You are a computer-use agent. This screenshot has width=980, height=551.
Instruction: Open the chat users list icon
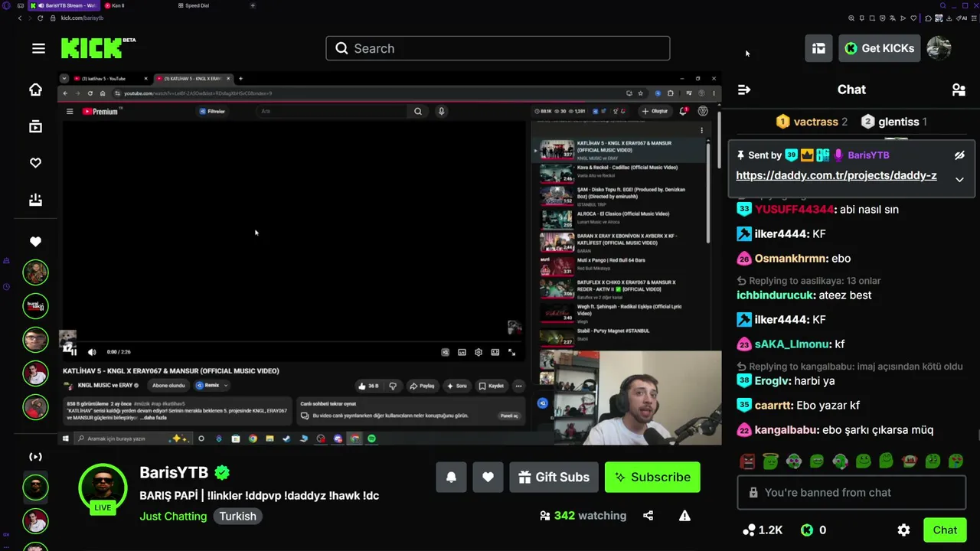(x=959, y=90)
